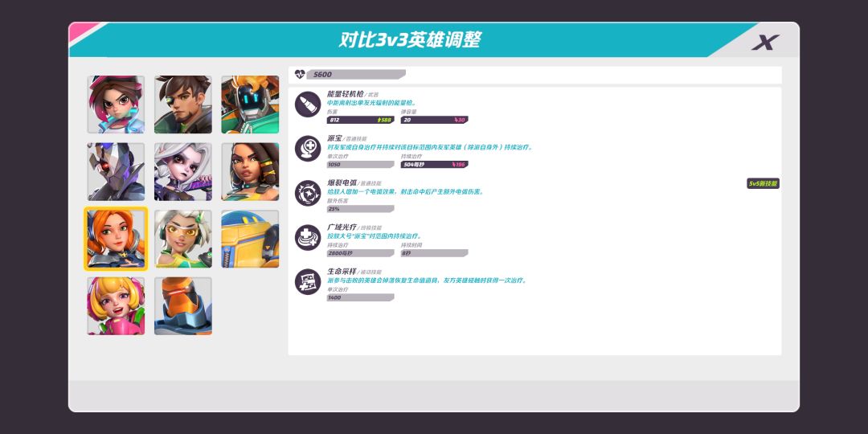868x434 pixels.
Task: Select the pale white-haired girl hero portrait
Action: tap(182, 172)
